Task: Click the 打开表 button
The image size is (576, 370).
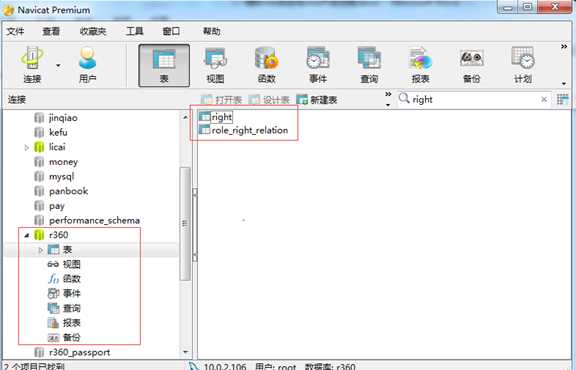Action: click(222, 100)
